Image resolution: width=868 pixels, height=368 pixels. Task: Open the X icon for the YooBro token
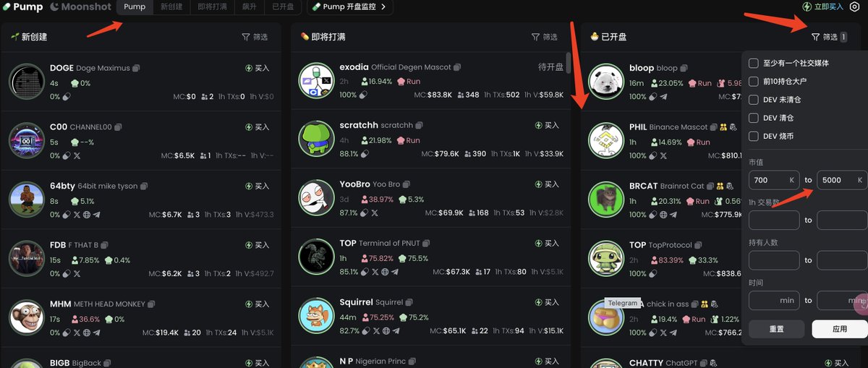coord(374,213)
